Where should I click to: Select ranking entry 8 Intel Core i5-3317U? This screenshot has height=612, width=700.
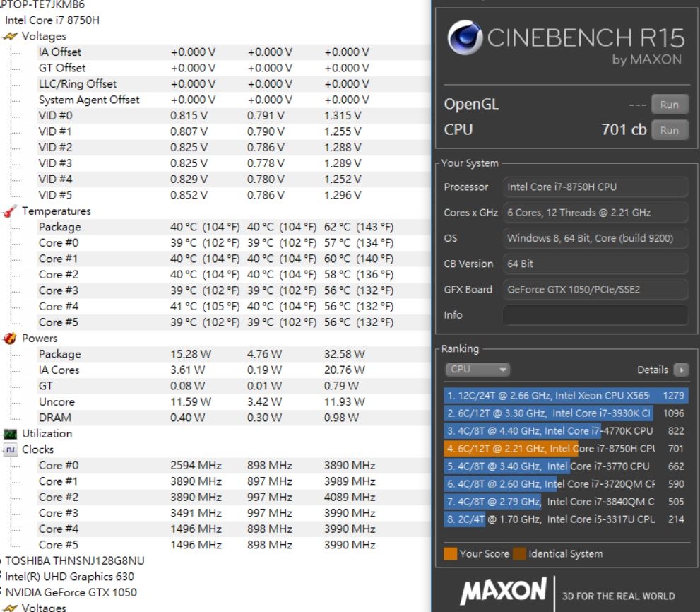[566, 519]
